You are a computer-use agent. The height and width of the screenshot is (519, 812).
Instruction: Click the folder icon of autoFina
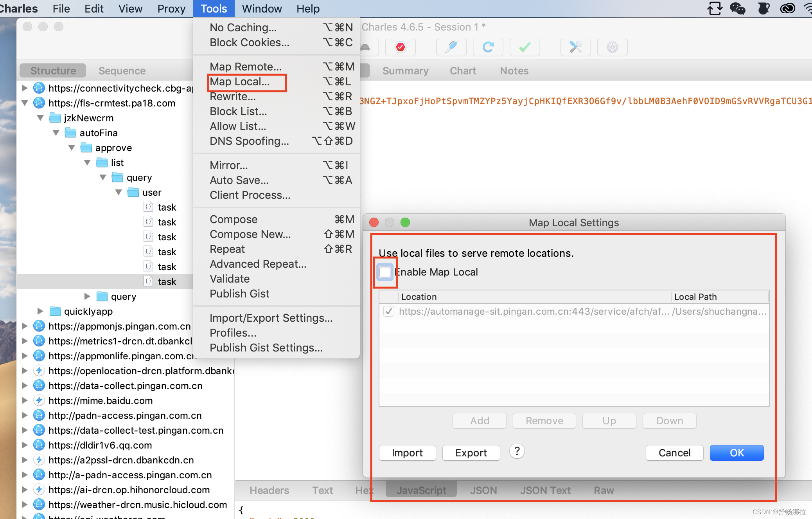tap(70, 133)
